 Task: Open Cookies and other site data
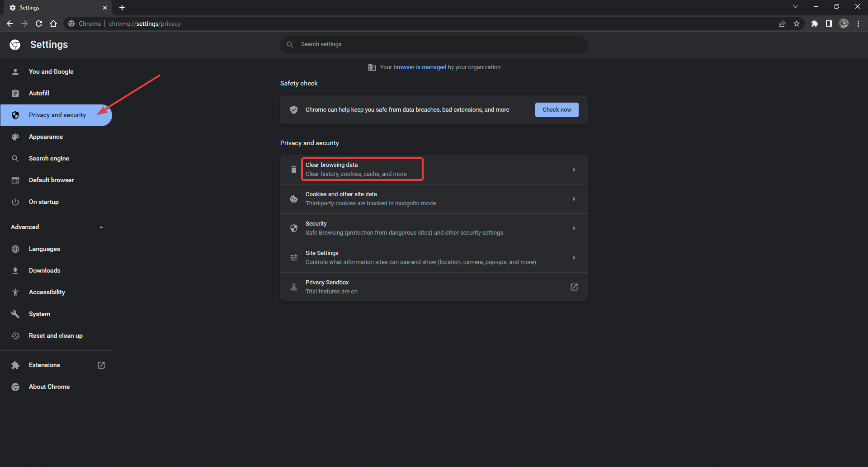pos(433,199)
